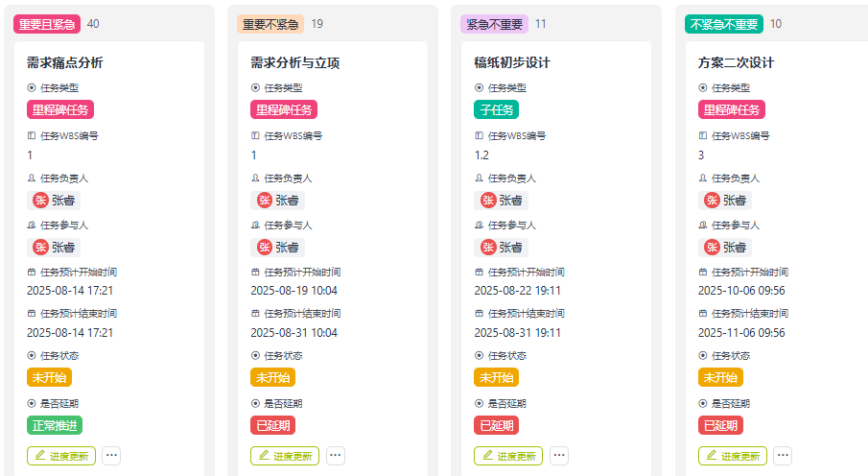Screen dimensions: 868x476
Task: Click the 不紧急不重要 column label
Action: tap(724, 24)
